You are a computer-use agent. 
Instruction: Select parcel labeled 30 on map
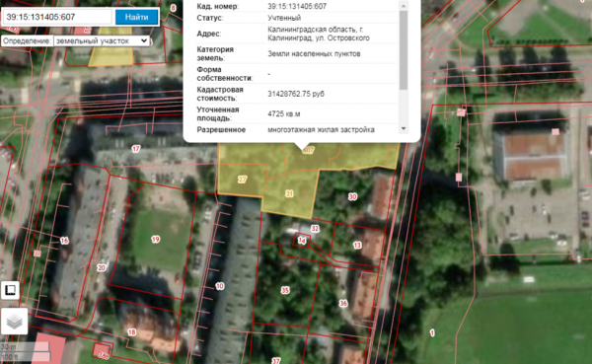(x=352, y=196)
